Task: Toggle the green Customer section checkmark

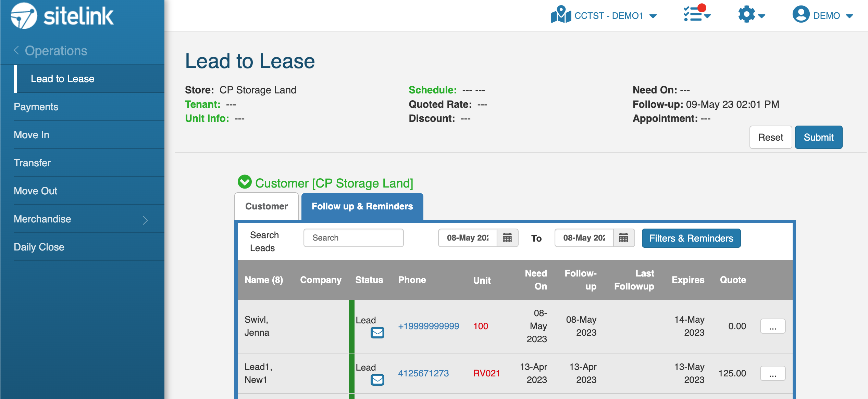Action: pos(245,182)
